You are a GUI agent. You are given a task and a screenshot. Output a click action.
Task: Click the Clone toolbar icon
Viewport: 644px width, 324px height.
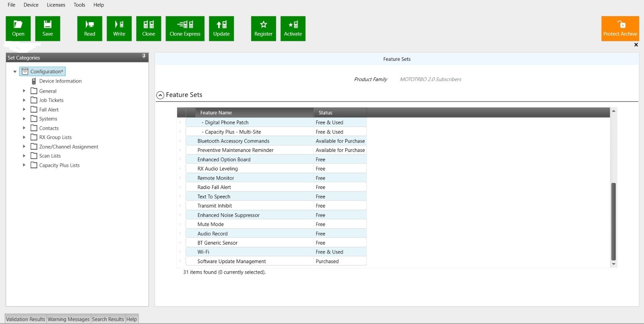[149, 28]
